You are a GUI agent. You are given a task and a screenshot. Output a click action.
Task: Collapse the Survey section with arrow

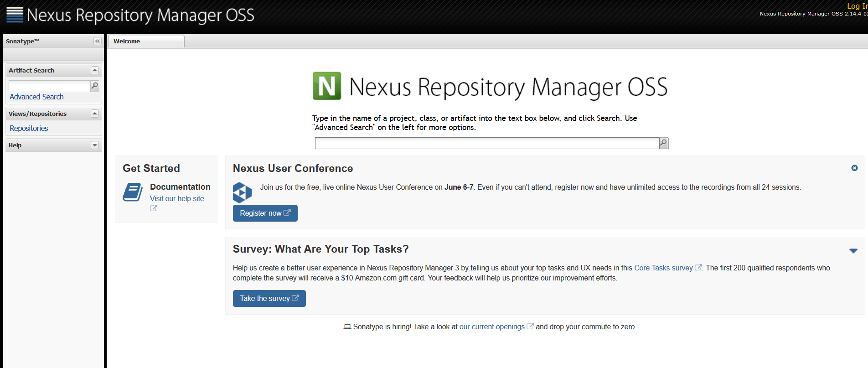(x=853, y=251)
